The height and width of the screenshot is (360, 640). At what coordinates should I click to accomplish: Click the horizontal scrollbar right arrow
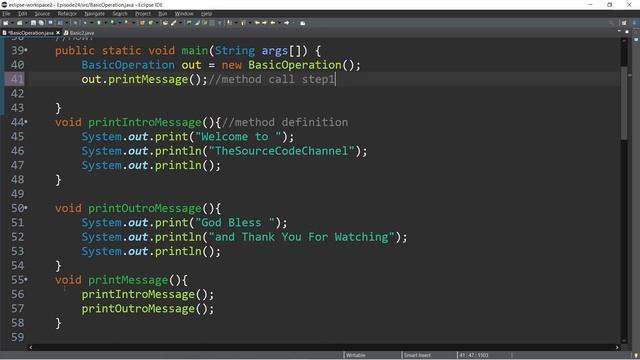pyautogui.click(x=617, y=347)
